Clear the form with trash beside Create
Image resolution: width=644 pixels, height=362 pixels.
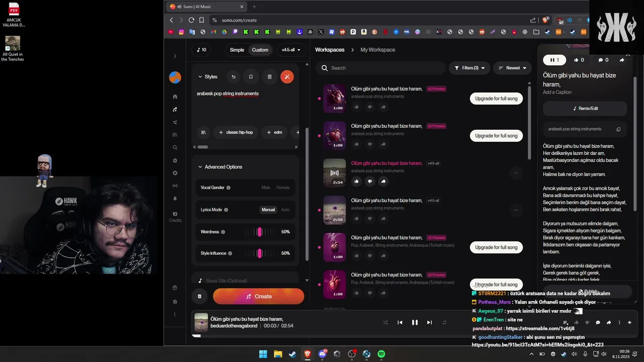(x=199, y=296)
